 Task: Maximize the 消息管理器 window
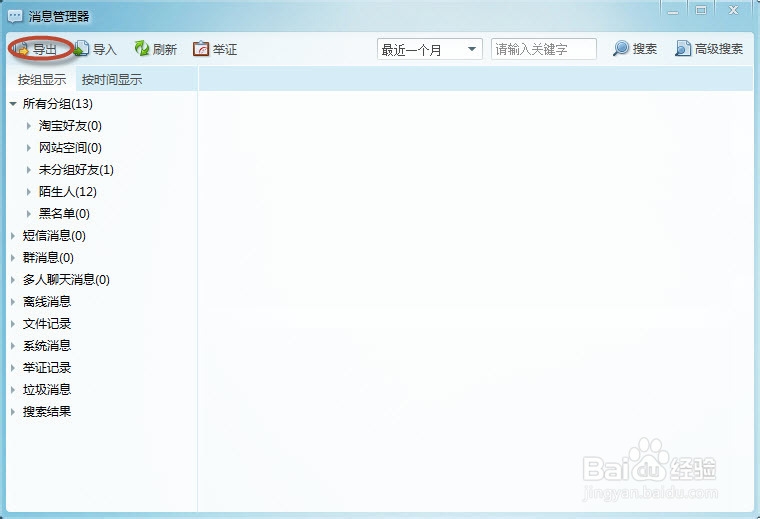coord(701,10)
